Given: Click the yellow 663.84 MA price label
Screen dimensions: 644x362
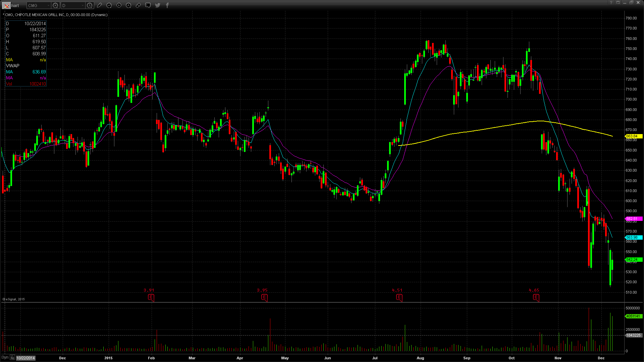Looking at the screenshot, I should pos(633,136).
